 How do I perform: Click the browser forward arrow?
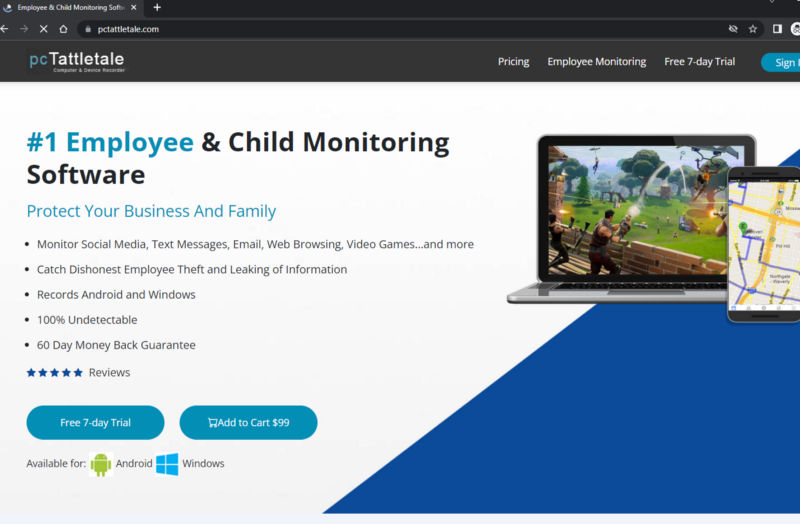coord(24,29)
